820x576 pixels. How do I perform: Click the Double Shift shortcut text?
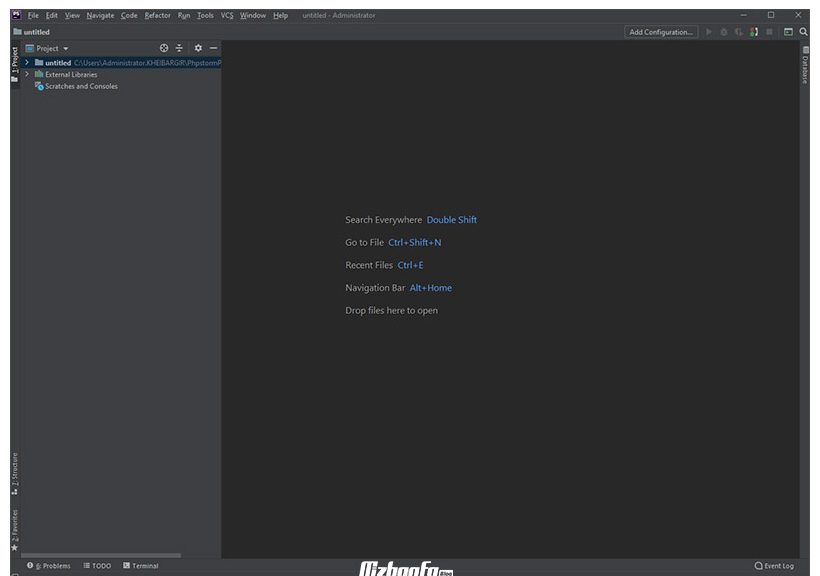click(x=451, y=220)
